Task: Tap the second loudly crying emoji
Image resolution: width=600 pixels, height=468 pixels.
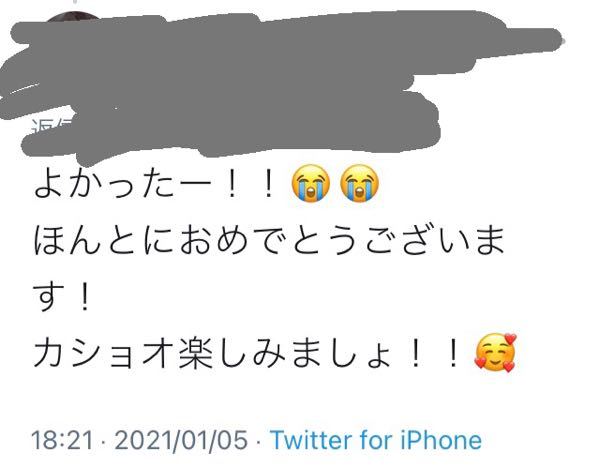Action: [359, 183]
